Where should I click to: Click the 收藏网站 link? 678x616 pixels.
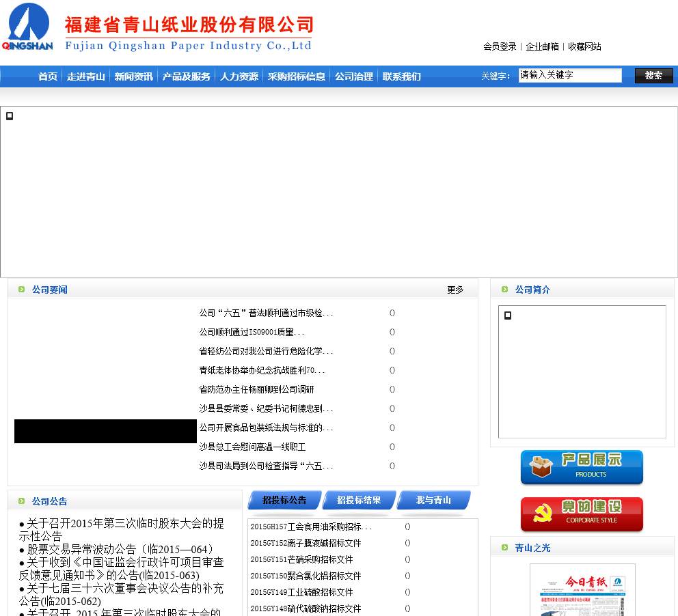[x=584, y=46]
